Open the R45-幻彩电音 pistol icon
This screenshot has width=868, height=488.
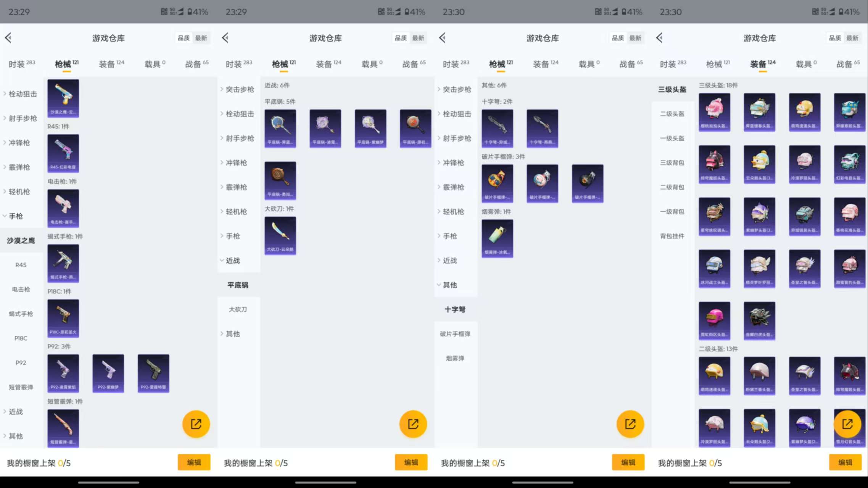63,153
